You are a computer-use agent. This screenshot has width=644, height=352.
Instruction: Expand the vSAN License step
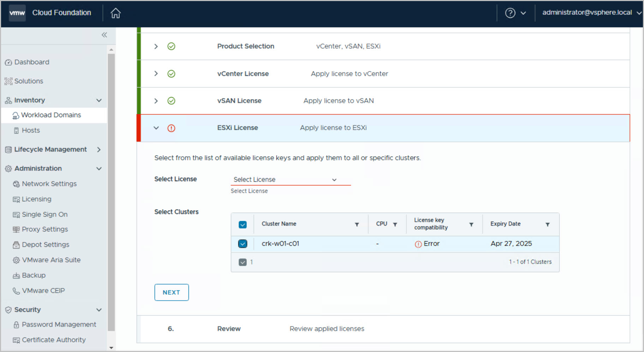156,101
